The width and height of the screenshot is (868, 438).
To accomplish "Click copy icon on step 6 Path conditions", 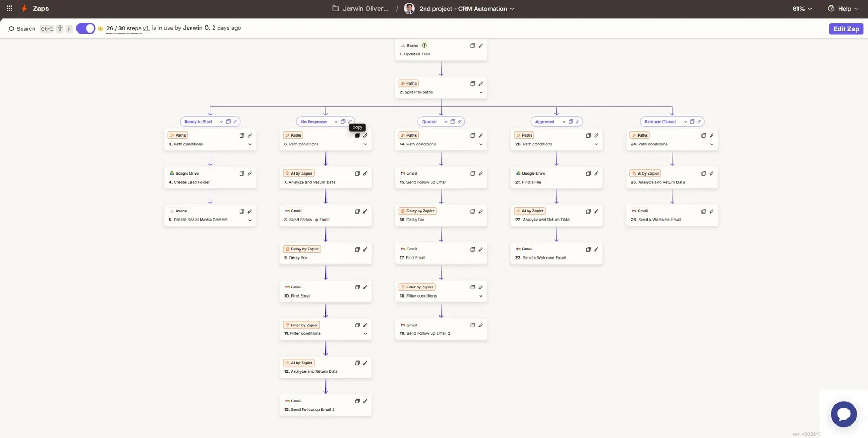I will pos(357,136).
